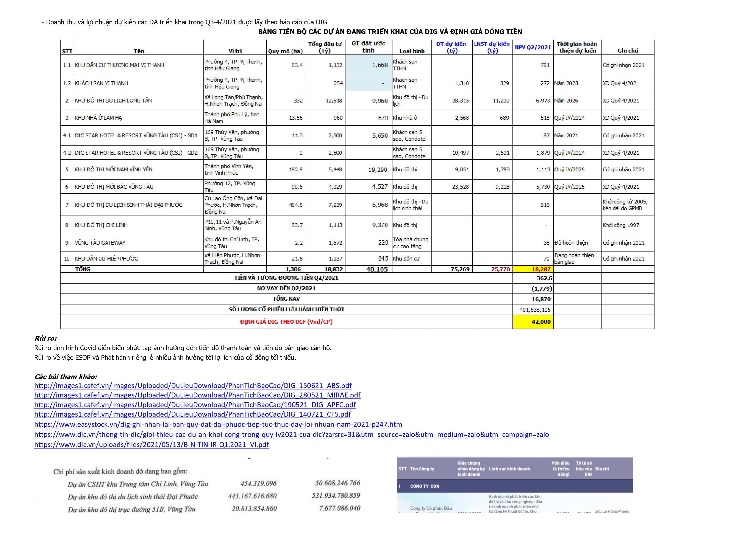The width and height of the screenshot is (756, 534).
Task: Click the CÔNG TY CON section header
Action: click(x=425, y=486)
